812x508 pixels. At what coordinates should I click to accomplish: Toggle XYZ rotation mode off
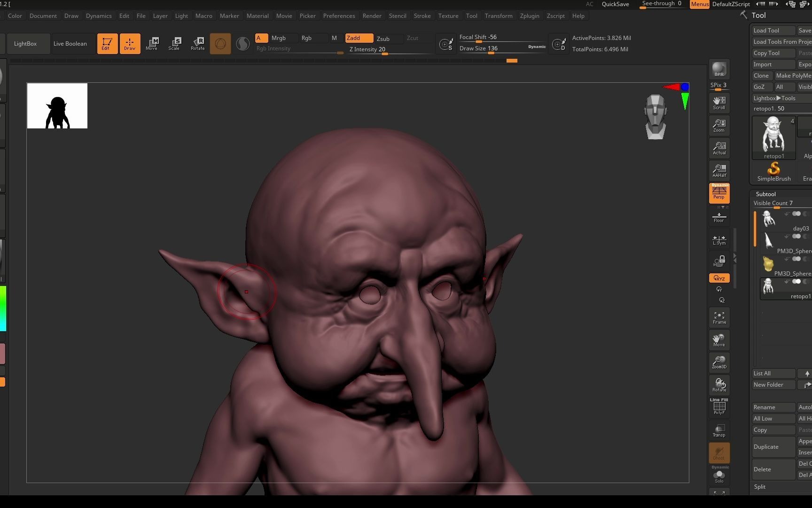(x=719, y=278)
